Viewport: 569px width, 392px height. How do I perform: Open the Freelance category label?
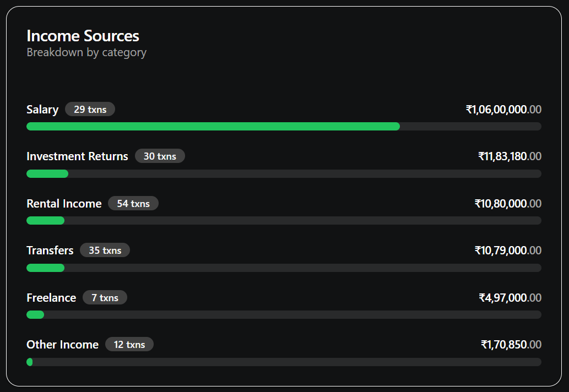tap(51, 298)
